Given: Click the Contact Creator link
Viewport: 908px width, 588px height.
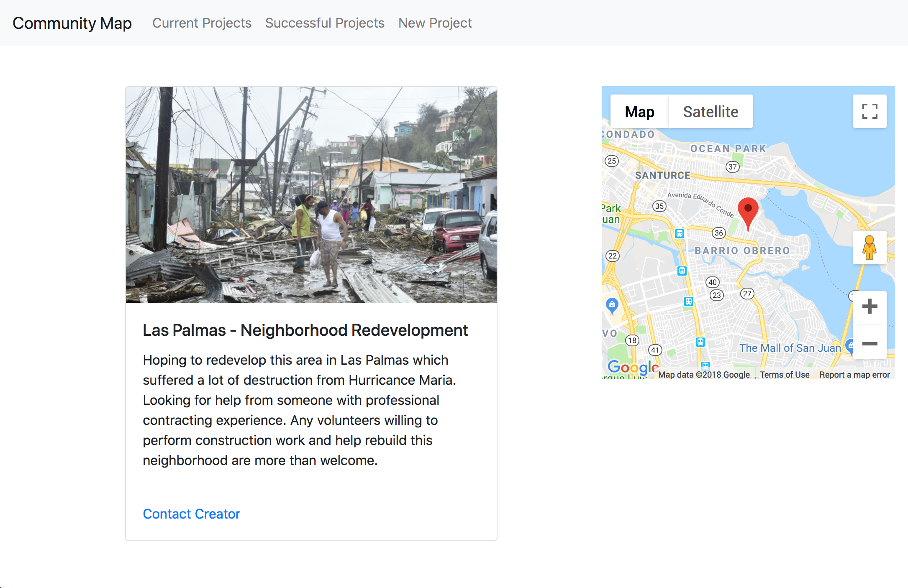Looking at the screenshot, I should click(191, 514).
